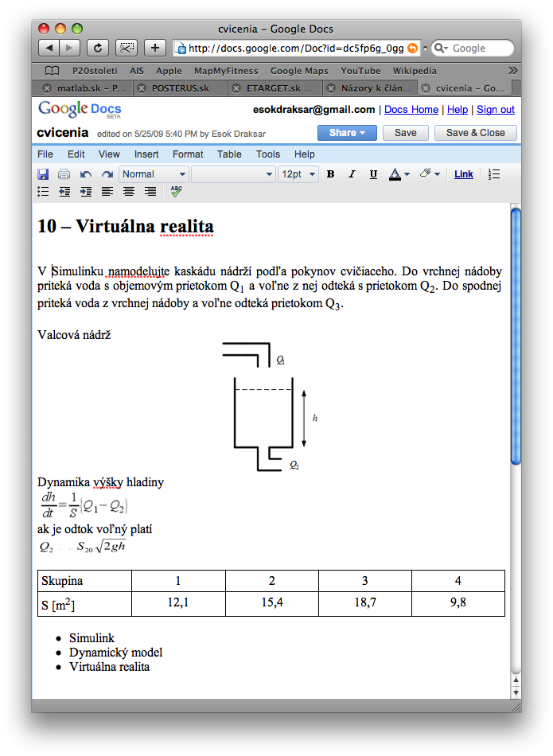This screenshot has width=553, height=756.
Task: Increase the paragraph indent
Action: (x=86, y=192)
